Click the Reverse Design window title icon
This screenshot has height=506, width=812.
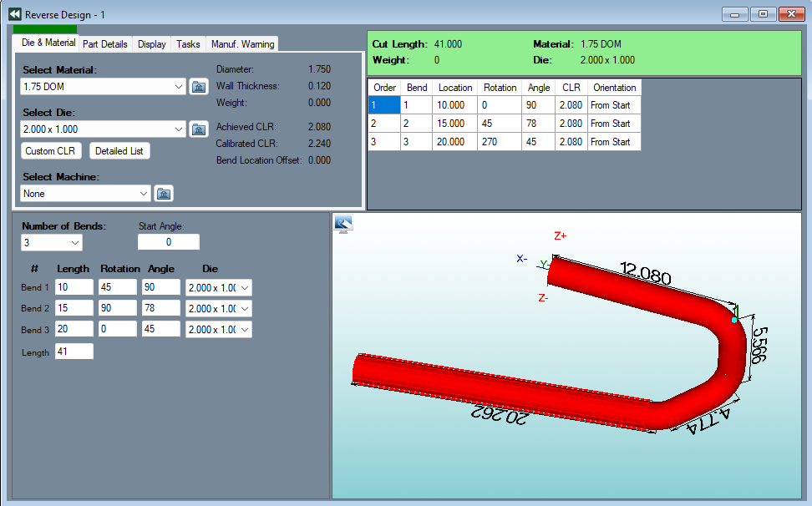tap(15, 14)
